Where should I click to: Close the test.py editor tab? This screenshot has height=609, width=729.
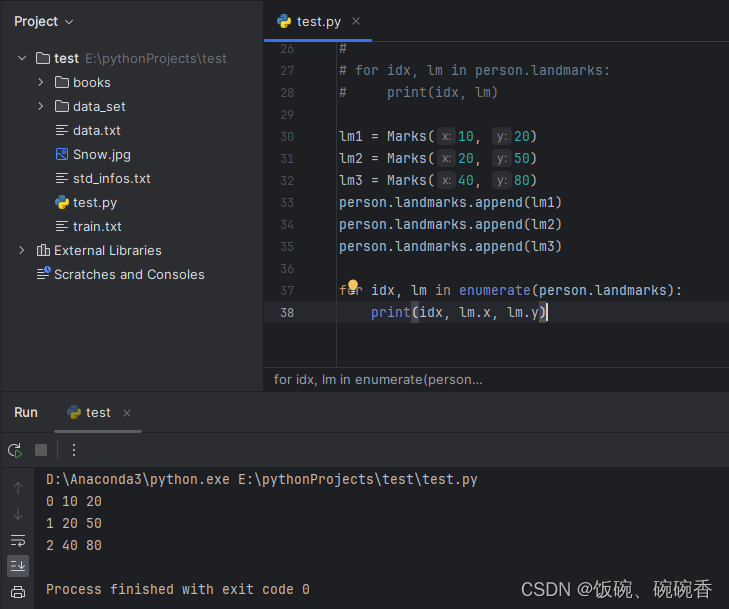tap(356, 21)
